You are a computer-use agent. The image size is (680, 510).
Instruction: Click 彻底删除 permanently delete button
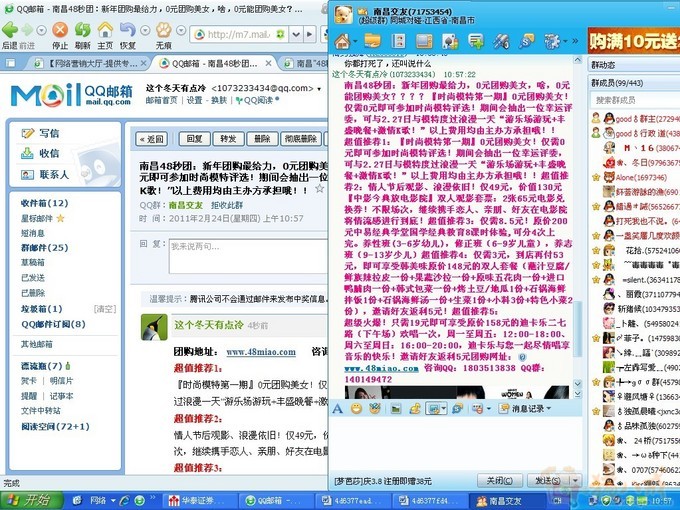click(x=301, y=139)
